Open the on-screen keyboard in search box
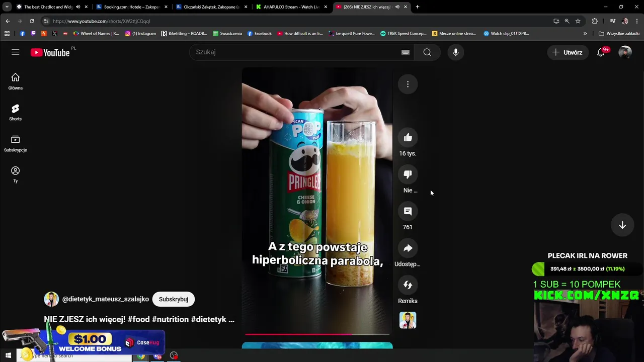644x362 pixels. click(405, 52)
